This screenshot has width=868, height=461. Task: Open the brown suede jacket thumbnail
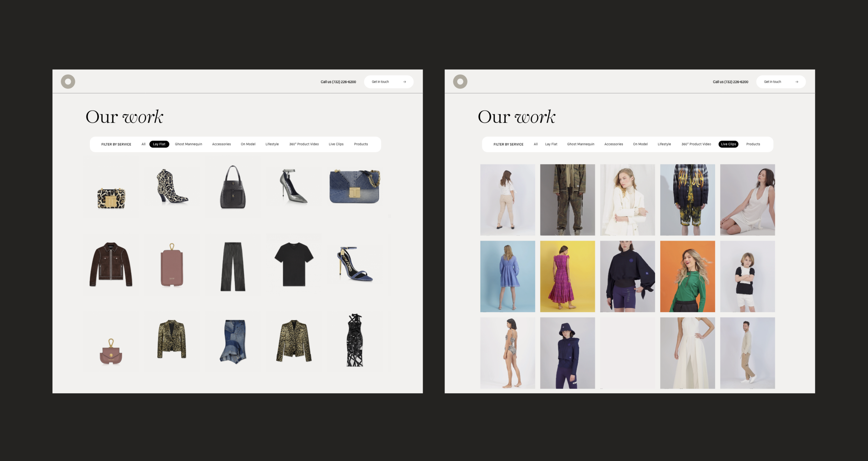pos(111,265)
